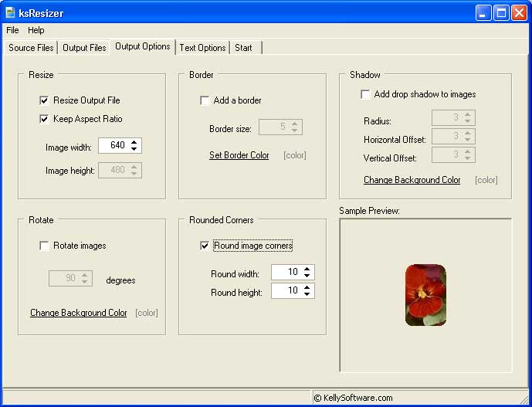Decrease Round height with down arrow
The width and height of the screenshot is (532, 407).
307,294
